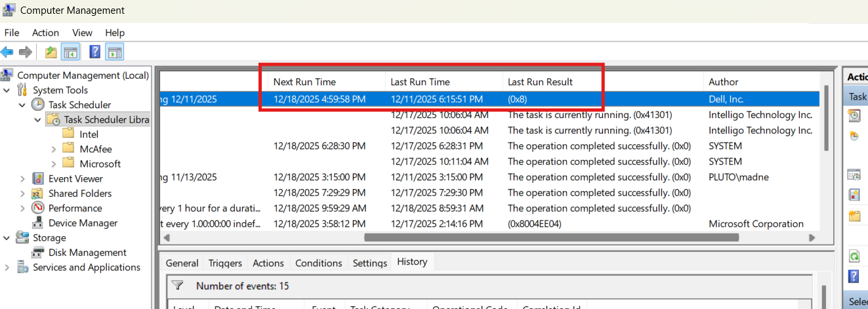Select the Computer Management (Local) root node

pos(83,75)
